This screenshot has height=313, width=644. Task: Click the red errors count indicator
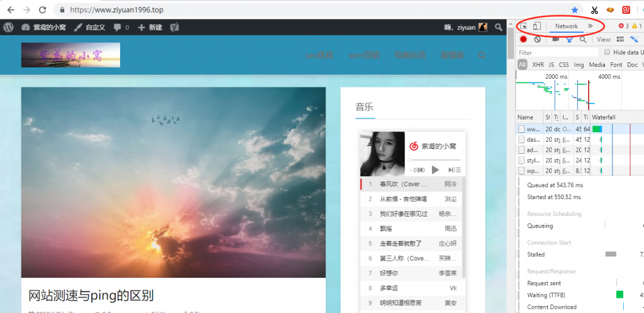[624, 26]
